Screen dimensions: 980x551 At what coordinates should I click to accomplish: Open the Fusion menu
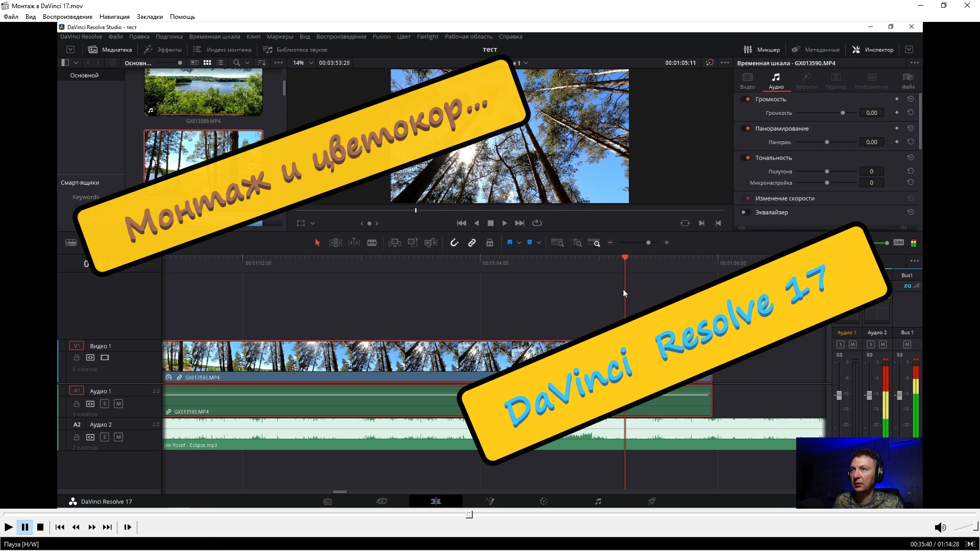click(x=381, y=37)
